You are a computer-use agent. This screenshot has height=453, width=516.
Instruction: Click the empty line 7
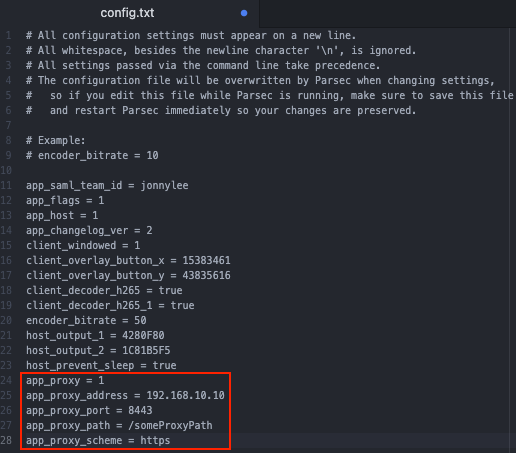[x=260, y=125]
